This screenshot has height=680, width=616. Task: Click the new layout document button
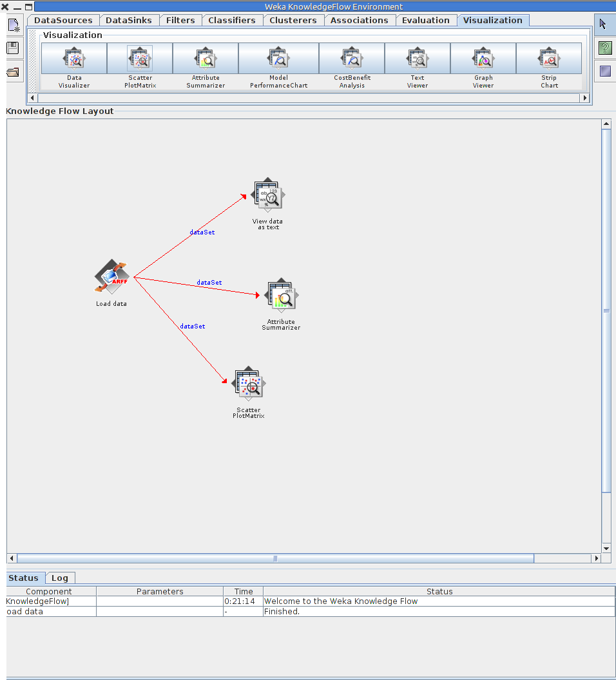[x=14, y=26]
